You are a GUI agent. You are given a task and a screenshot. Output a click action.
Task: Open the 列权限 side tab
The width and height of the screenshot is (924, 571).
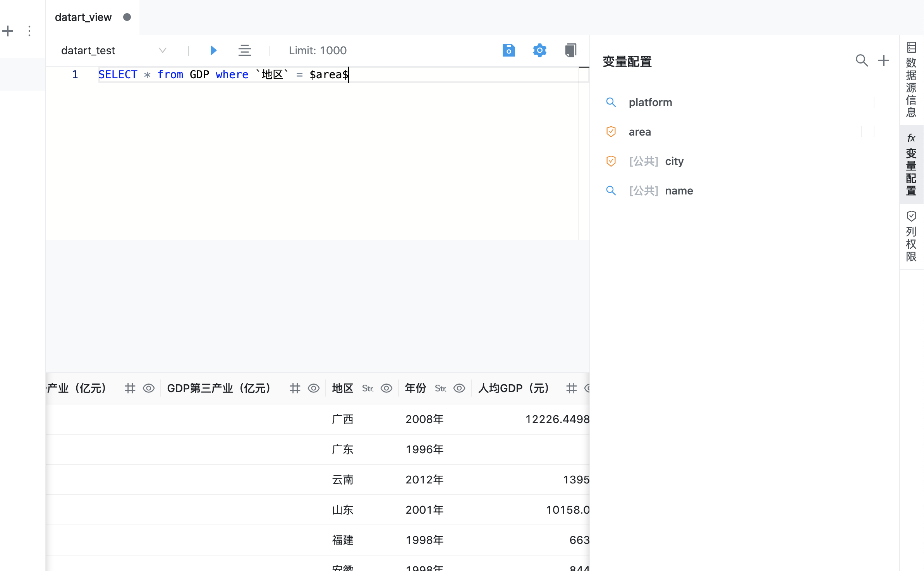pos(912,236)
